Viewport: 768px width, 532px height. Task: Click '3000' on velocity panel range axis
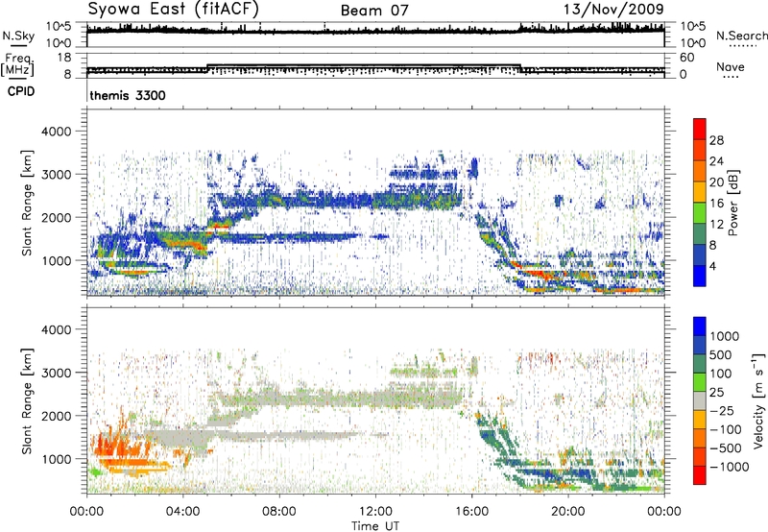click(x=56, y=373)
